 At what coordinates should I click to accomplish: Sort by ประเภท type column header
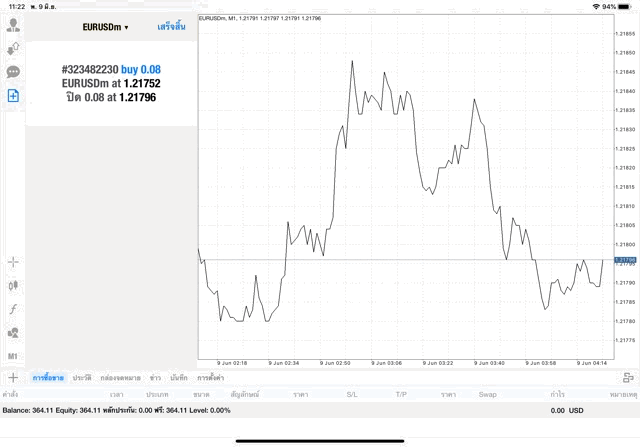coord(157,394)
